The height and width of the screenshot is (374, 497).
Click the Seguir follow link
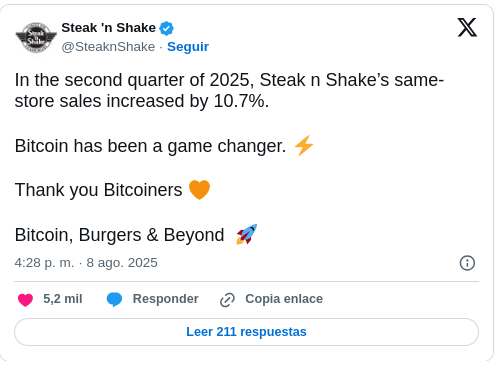(x=188, y=47)
